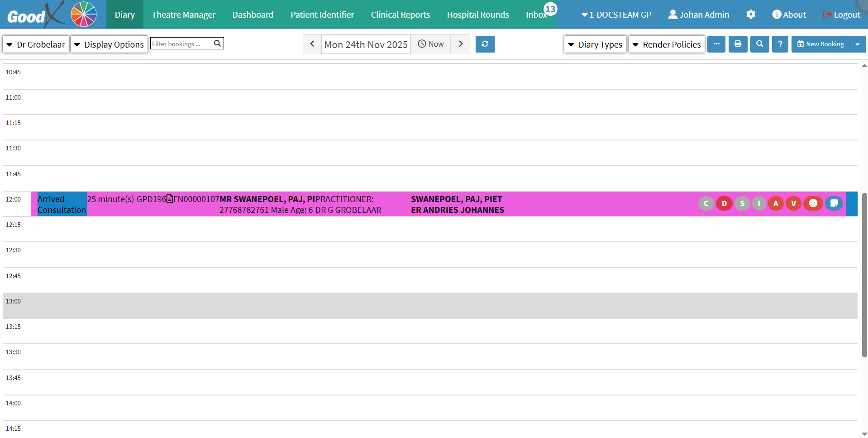Click the grey C badge on booking
Image resolution: width=868 pixels, height=438 pixels.
pos(706,203)
